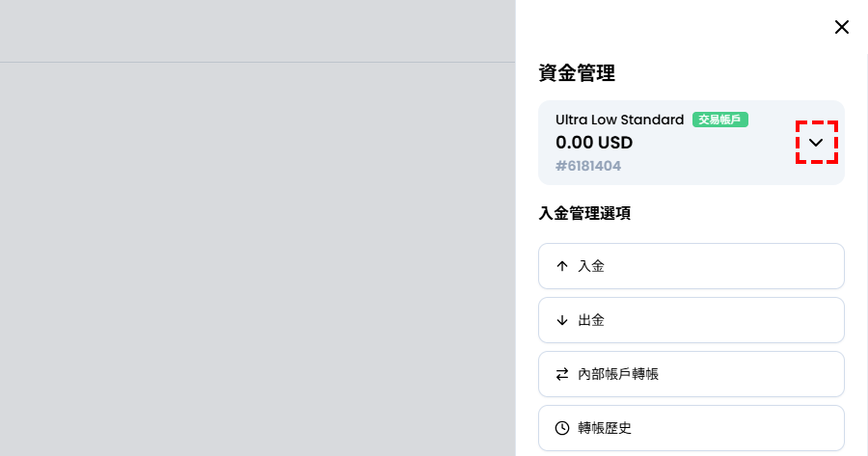The image size is (868, 456).
Task: Click the swap arrows icon for 內部帳戶轉帳
Action: pyautogui.click(x=562, y=374)
